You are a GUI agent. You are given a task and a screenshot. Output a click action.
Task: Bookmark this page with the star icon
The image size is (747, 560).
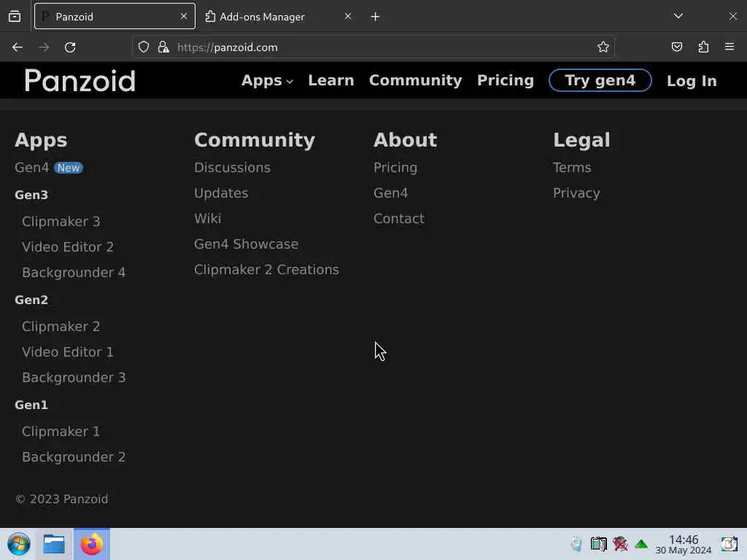click(x=603, y=47)
